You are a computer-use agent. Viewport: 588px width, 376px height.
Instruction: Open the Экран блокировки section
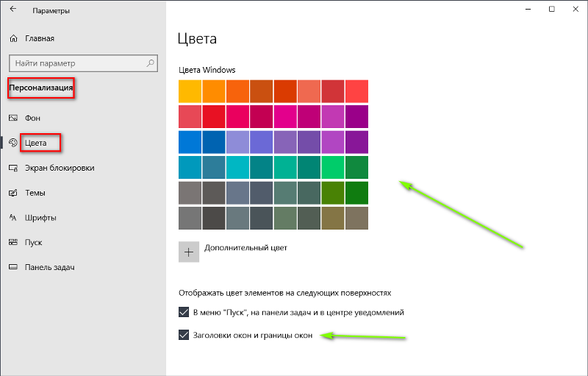(60, 168)
